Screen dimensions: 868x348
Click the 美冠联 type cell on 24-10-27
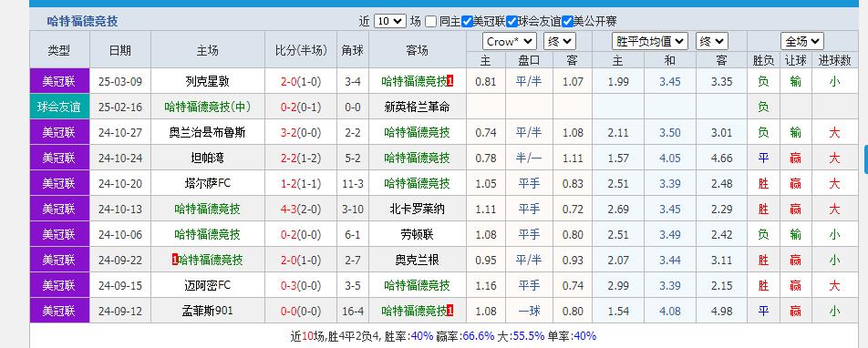(x=59, y=133)
